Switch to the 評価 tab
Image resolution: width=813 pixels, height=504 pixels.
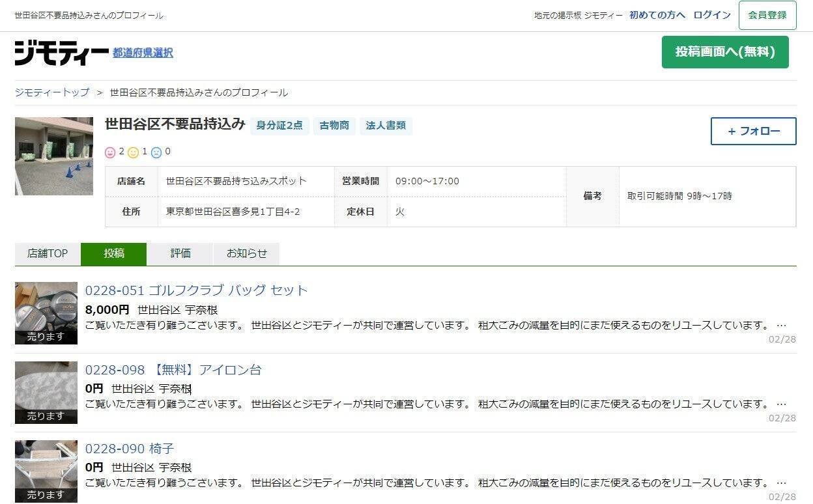(180, 254)
